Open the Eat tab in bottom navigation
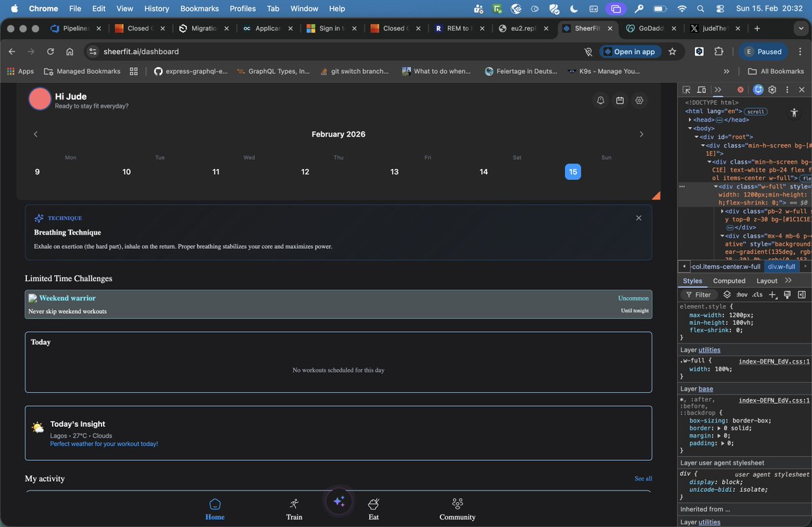This screenshot has height=527, width=812. click(x=374, y=509)
